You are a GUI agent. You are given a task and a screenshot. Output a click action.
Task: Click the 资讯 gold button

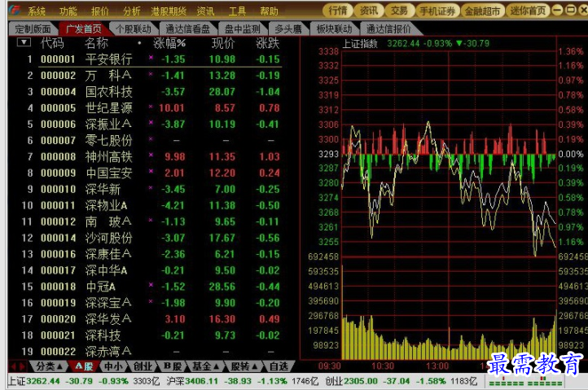pyautogui.click(x=369, y=11)
